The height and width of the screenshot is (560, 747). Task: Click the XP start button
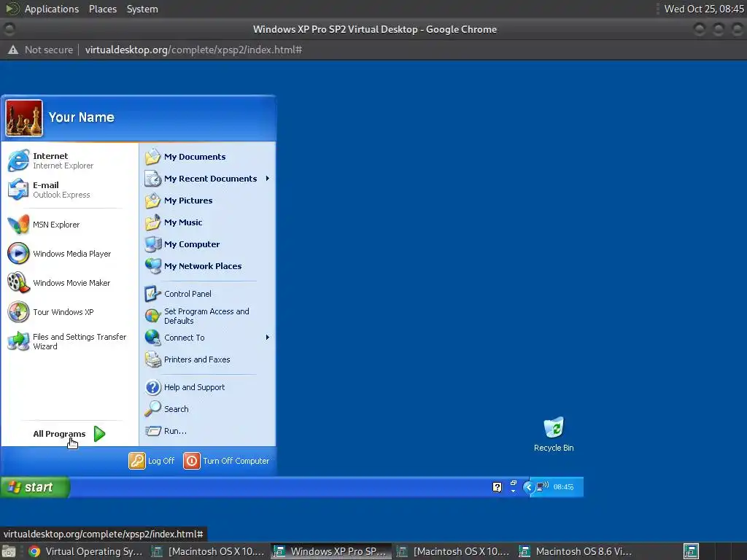click(35, 487)
